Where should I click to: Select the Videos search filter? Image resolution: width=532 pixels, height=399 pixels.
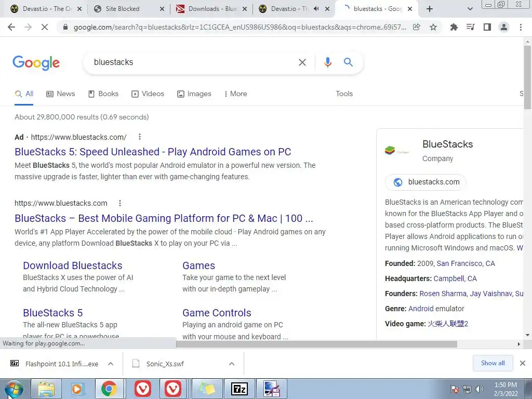tap(148, 94)
